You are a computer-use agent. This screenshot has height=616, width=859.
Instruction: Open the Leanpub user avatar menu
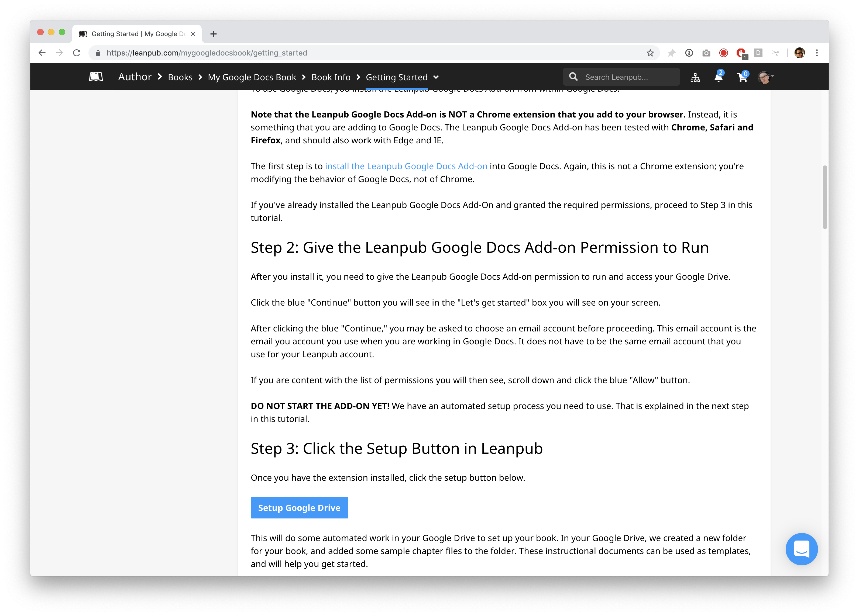[765, 77]
